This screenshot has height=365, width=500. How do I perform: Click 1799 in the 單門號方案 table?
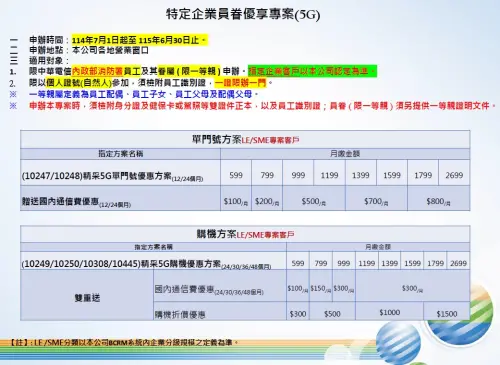[x=423, y=175]
